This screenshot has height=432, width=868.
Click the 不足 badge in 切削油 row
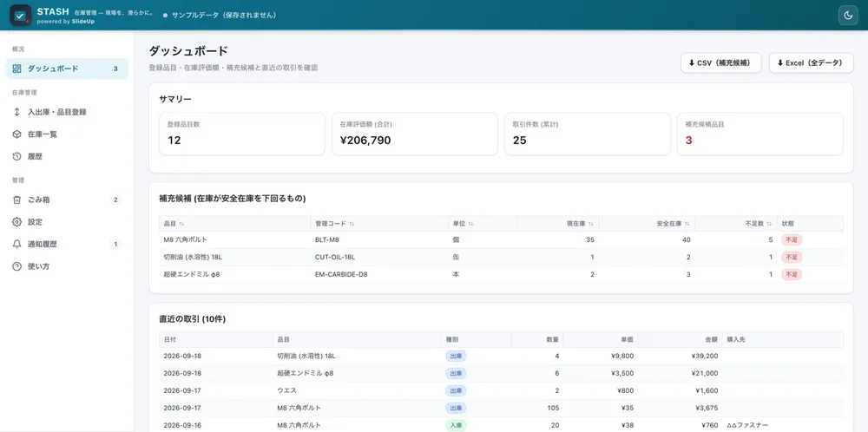[792, 258]
